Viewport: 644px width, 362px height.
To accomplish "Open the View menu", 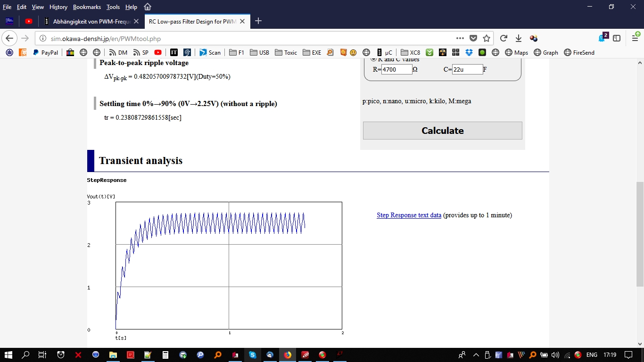I will pos(38,7).
